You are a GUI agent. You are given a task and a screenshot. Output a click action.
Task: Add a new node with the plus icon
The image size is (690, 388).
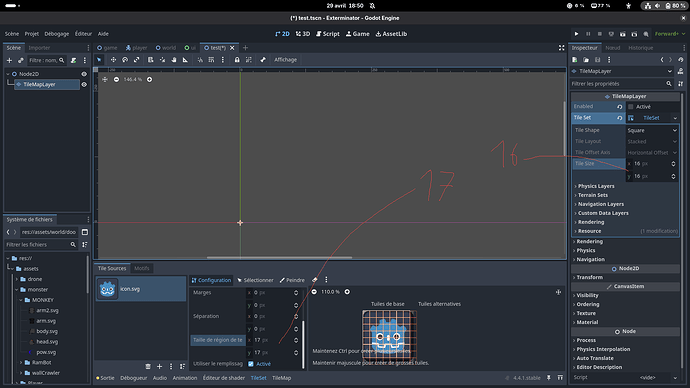pos(9,60)
